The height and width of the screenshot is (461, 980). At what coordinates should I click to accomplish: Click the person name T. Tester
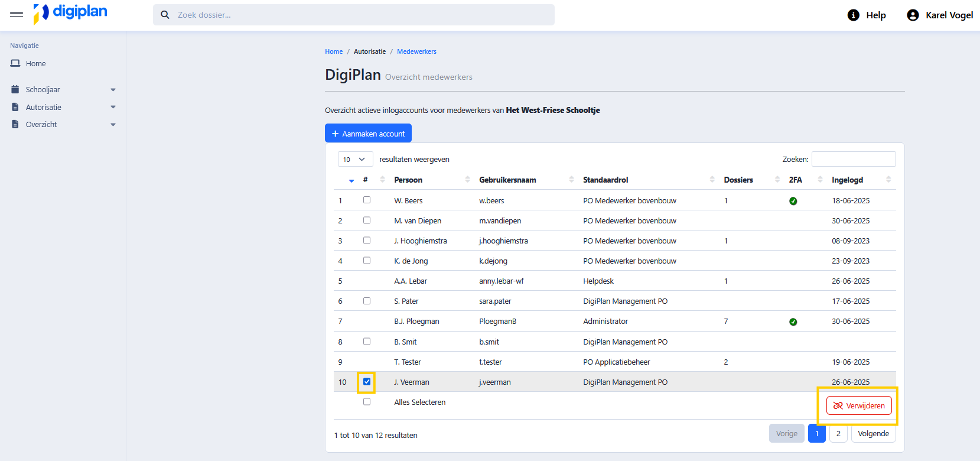tap(408, 362)
